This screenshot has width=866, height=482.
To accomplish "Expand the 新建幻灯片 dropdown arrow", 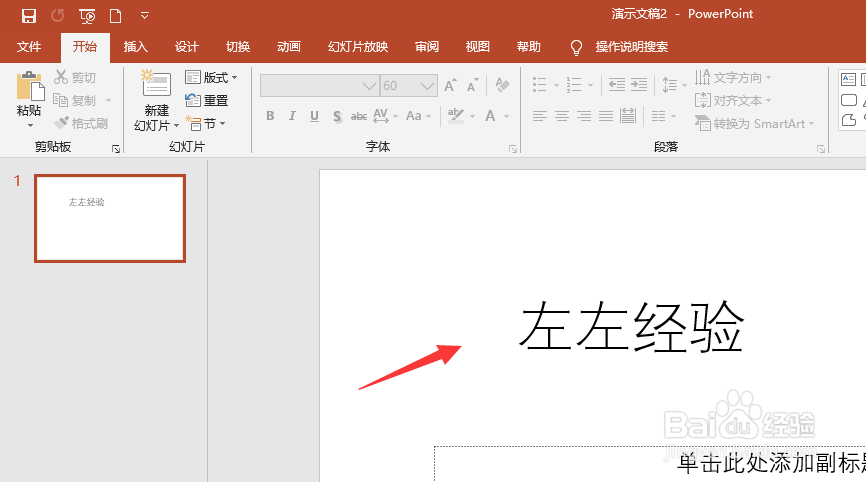I will (x=176, y=126).
